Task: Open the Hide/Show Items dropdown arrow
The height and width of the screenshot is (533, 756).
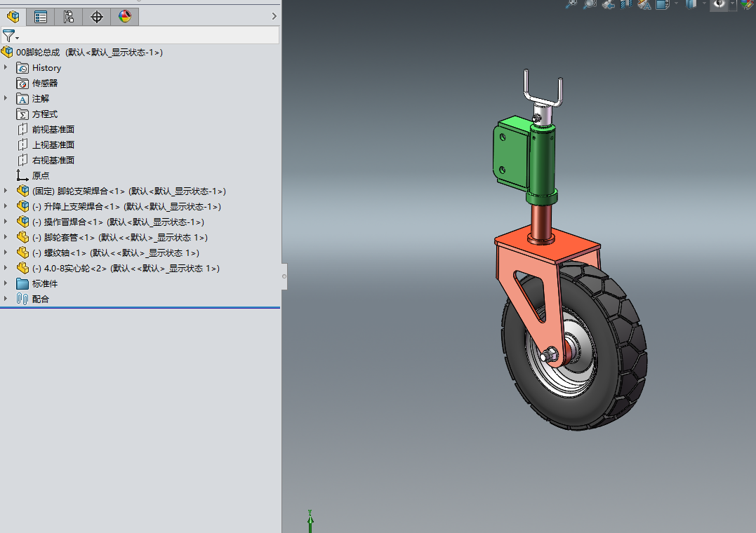Action: [x=732, y=4]
